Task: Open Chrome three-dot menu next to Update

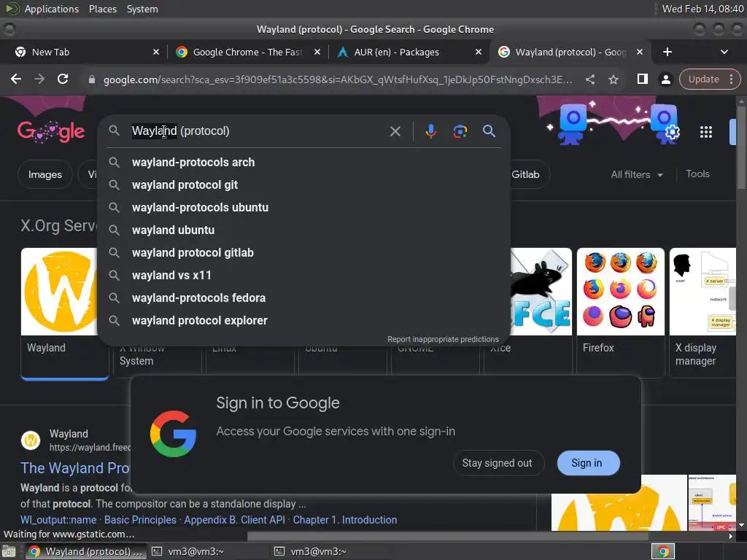Action: [731, 79]
